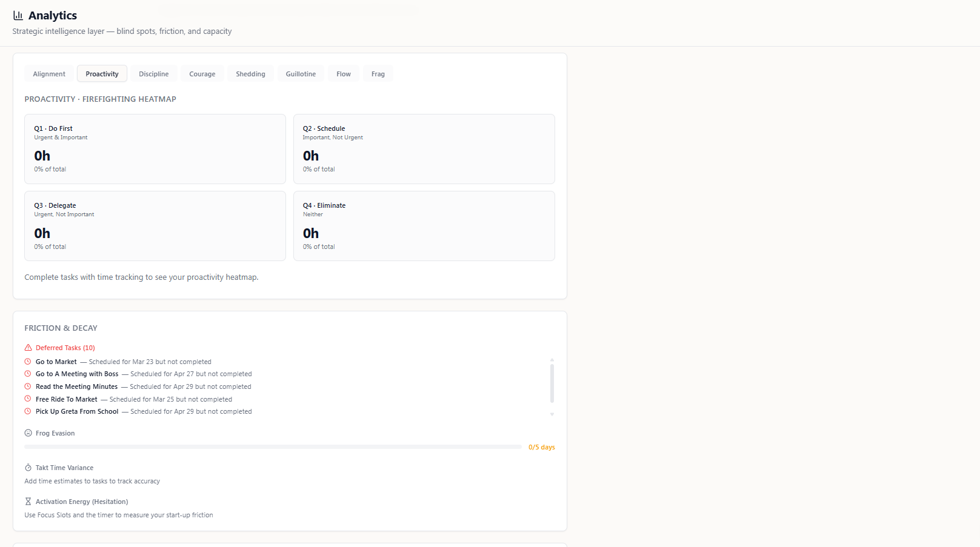Click the Analytics page title
This screenshot has height=547, width=980.
pyautogui.click(x=53, y=16)
